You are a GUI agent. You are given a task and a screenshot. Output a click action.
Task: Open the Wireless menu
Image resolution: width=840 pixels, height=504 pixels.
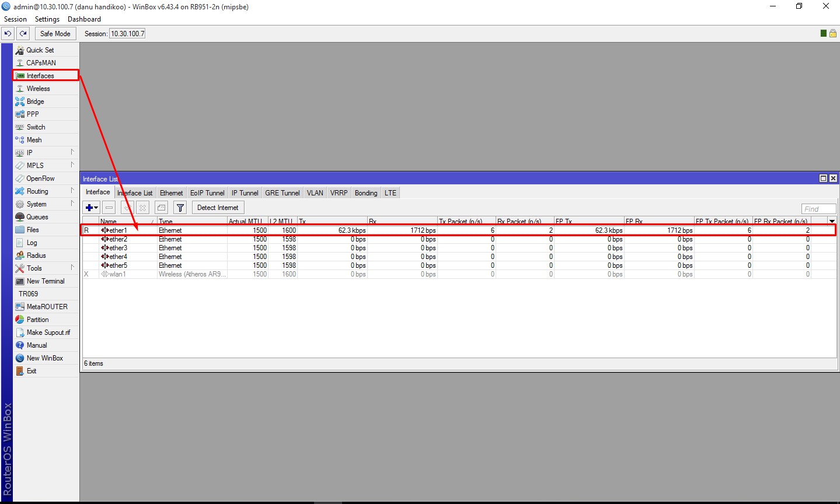tap(46, 89)
